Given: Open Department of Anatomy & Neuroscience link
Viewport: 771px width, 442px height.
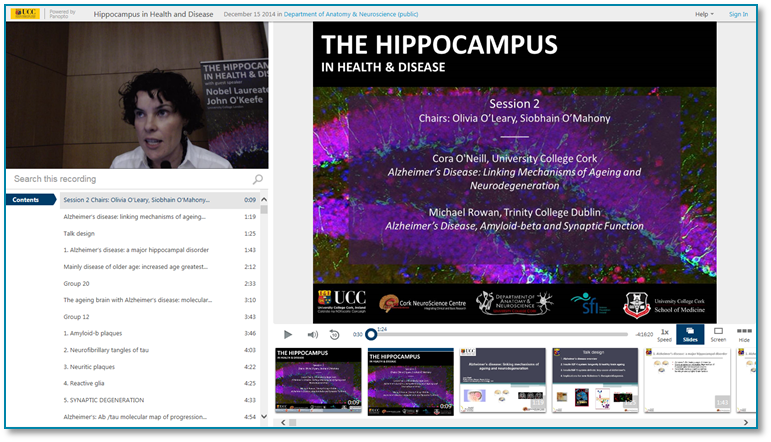Looking at the screenshot, I should [341, 14].
